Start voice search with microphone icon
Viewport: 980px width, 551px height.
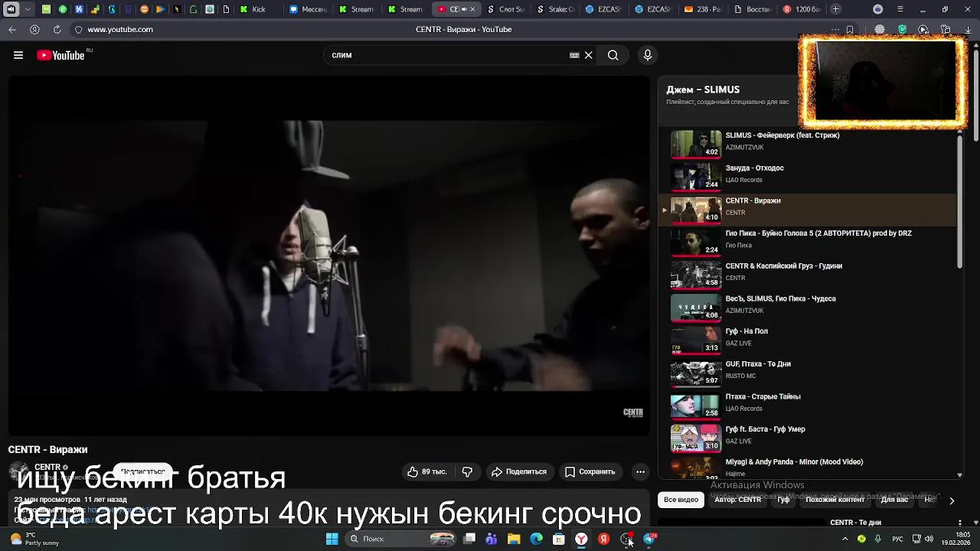pos(648,55)
